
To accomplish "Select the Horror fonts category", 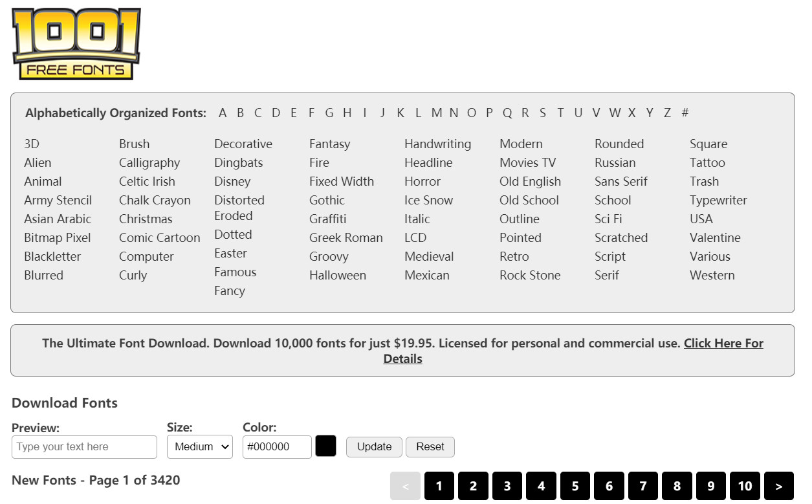I will [422, 181].
